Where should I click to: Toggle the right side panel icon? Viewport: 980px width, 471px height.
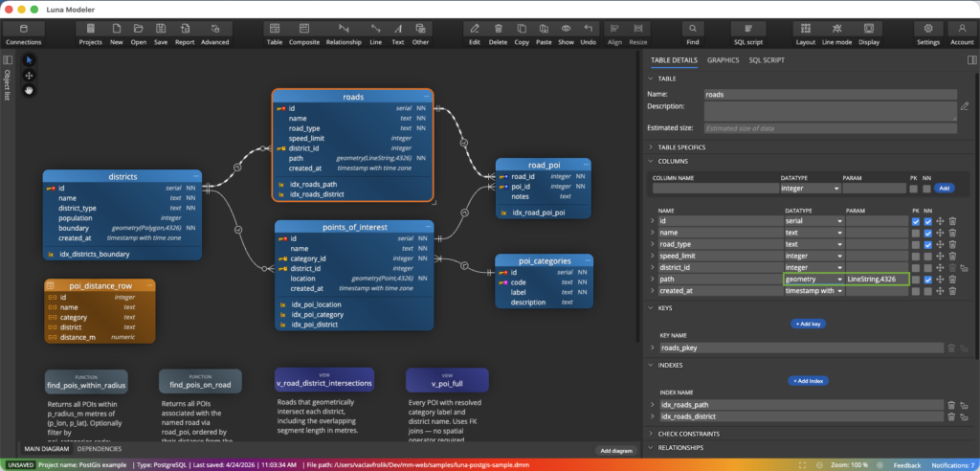[972, 60]
